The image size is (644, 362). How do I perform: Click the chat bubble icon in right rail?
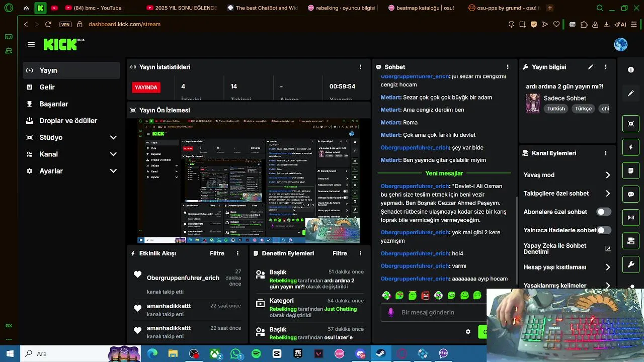(x=631, y=194)
